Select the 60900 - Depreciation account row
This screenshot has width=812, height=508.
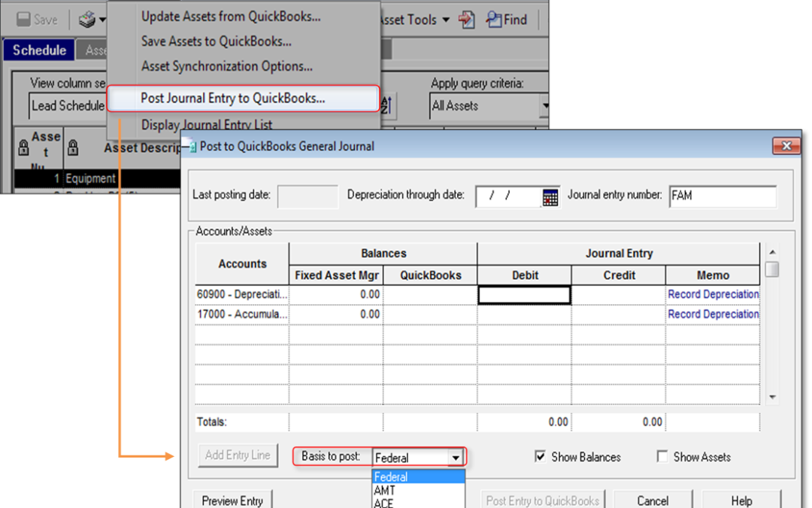click(242, 294)
